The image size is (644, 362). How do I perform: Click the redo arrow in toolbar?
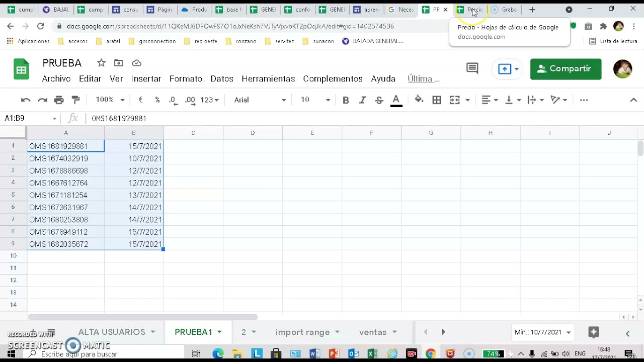42,100
